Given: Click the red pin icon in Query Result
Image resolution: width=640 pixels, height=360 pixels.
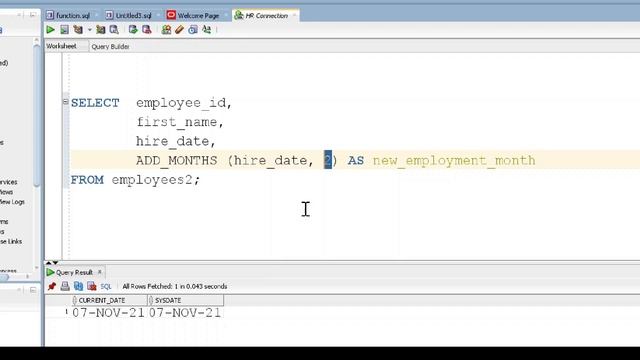Looking at the screenshot, I should pos(51,286).
